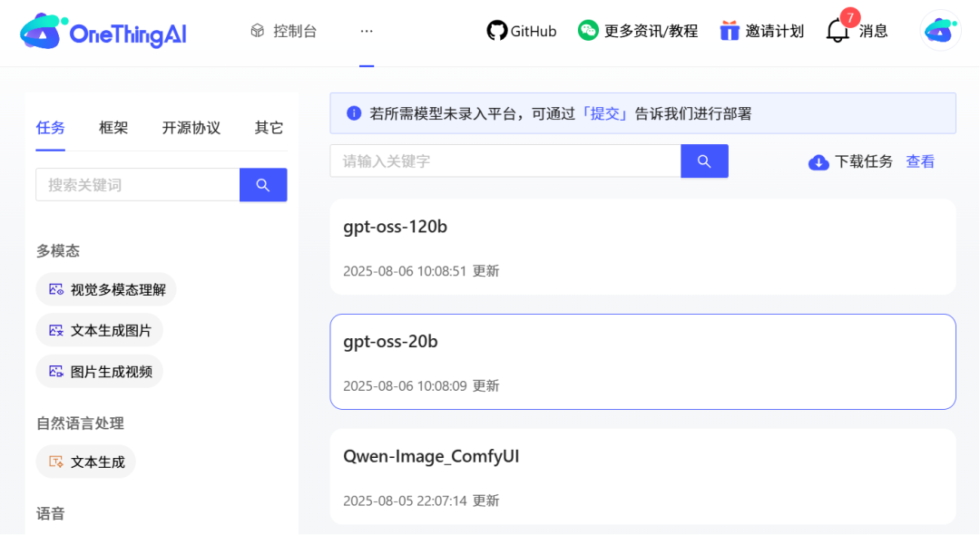Filter by 视觉多模态理解 tag
The height and width of the screenshot is (535, 980).
(106, 290)
